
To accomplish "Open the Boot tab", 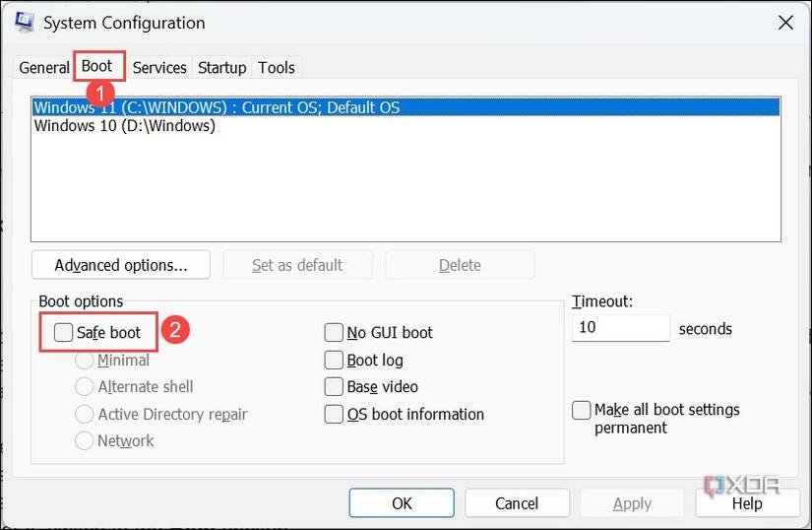I will (x=96, y=66).
